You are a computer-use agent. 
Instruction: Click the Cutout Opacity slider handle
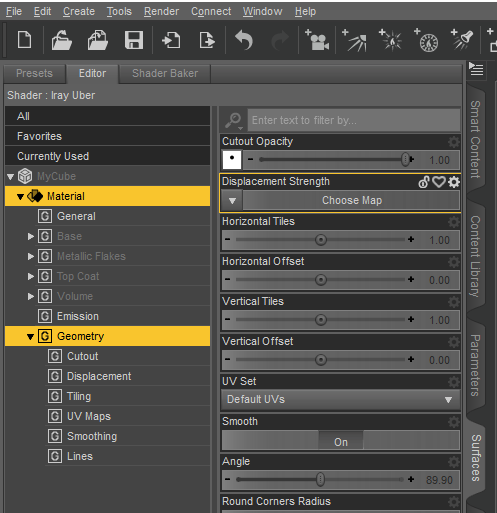(x=405, y=160)
